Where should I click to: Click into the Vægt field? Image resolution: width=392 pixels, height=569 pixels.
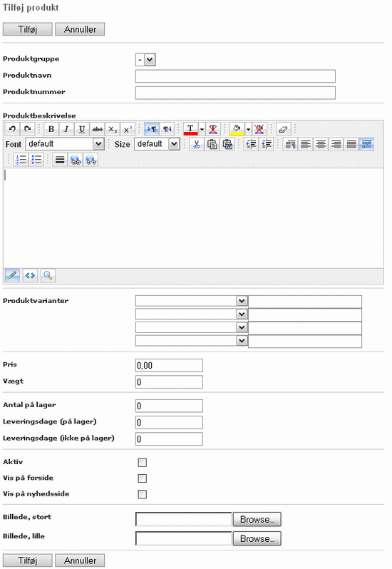[x=169, y=382]
